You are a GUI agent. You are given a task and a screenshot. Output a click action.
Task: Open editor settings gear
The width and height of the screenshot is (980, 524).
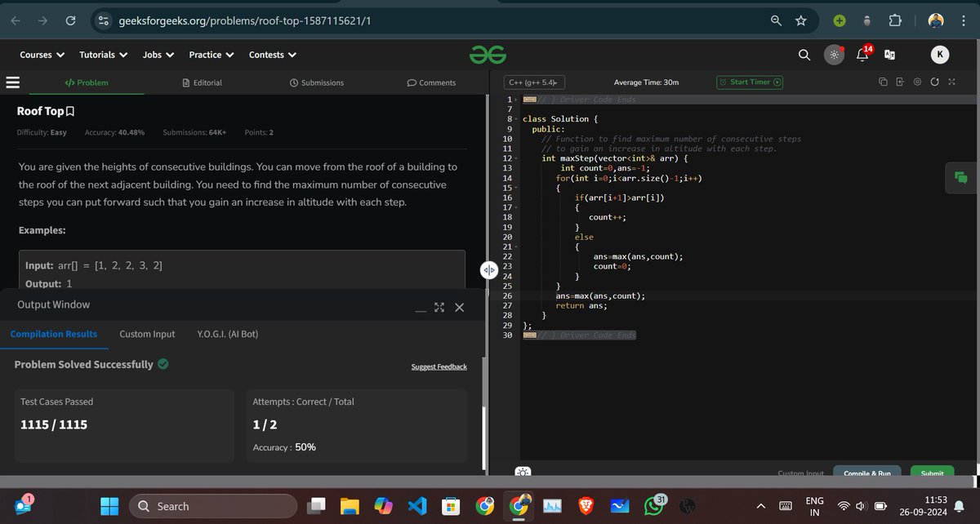[917, 82]
